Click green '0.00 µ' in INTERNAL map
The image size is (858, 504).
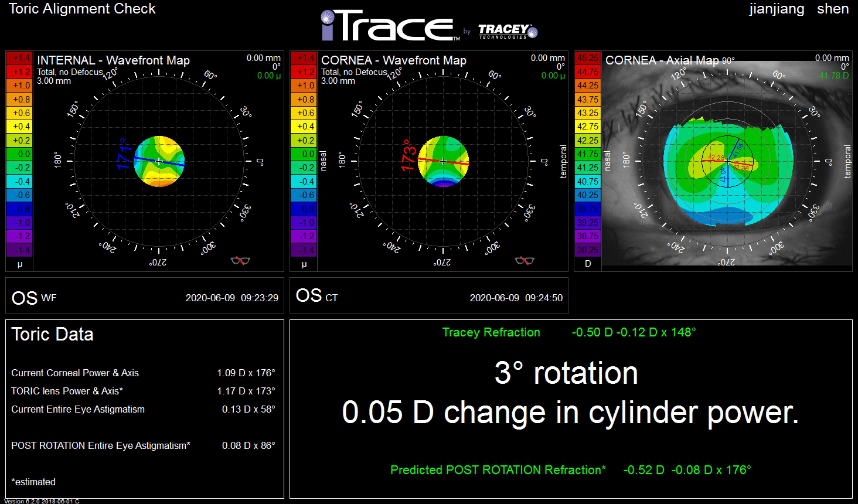pyautogui.click(x=269, y=76)
